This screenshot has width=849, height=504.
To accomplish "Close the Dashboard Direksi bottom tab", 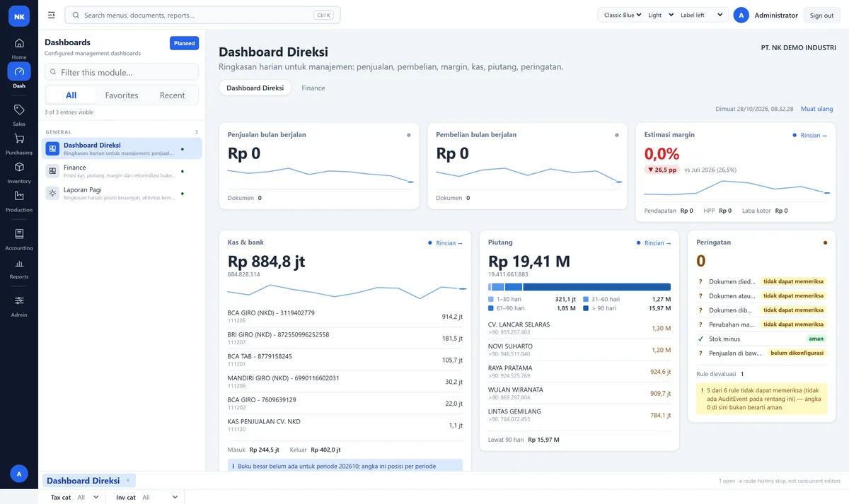I will [x=127, y=480].
